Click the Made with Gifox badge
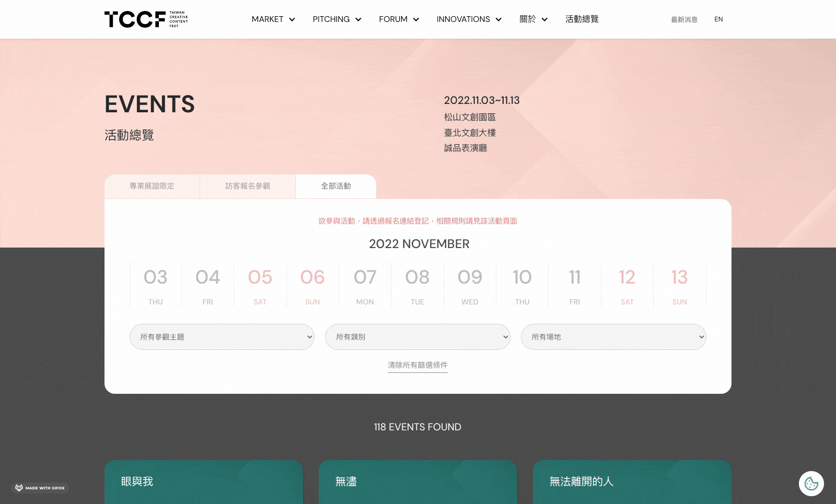The height and width of the screenshot is (504, 836). point(40,488)
